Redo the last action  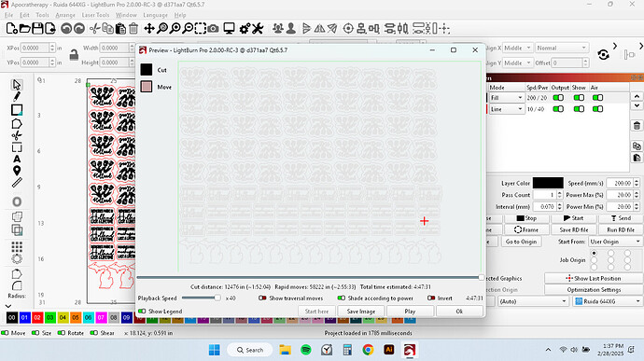coord(78,28)
